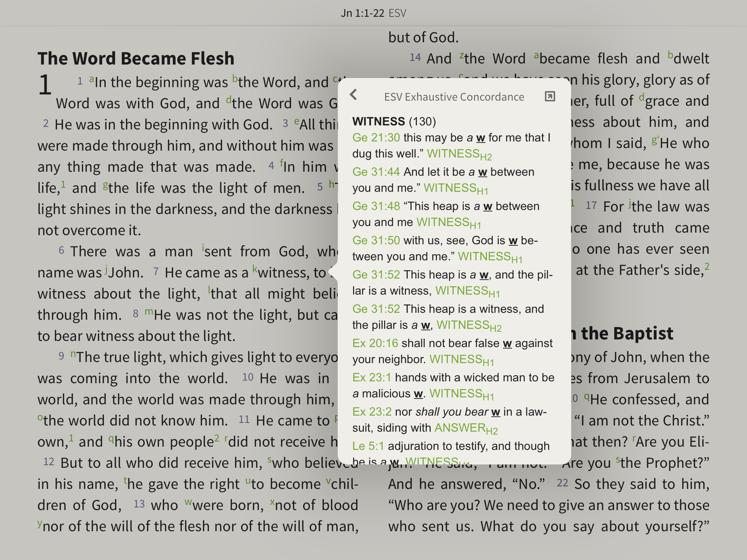Tap ANSWER H2 link after Ex 23:2 entry
Image resolution: width=747 pixels, height=560 pixels.
(x=466, y=428)
